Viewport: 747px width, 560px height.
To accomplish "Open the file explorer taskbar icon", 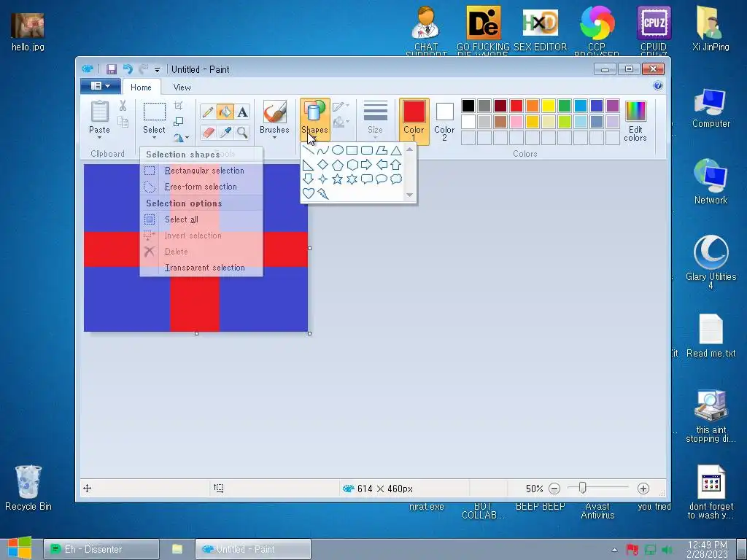I will tap(177, 549).
